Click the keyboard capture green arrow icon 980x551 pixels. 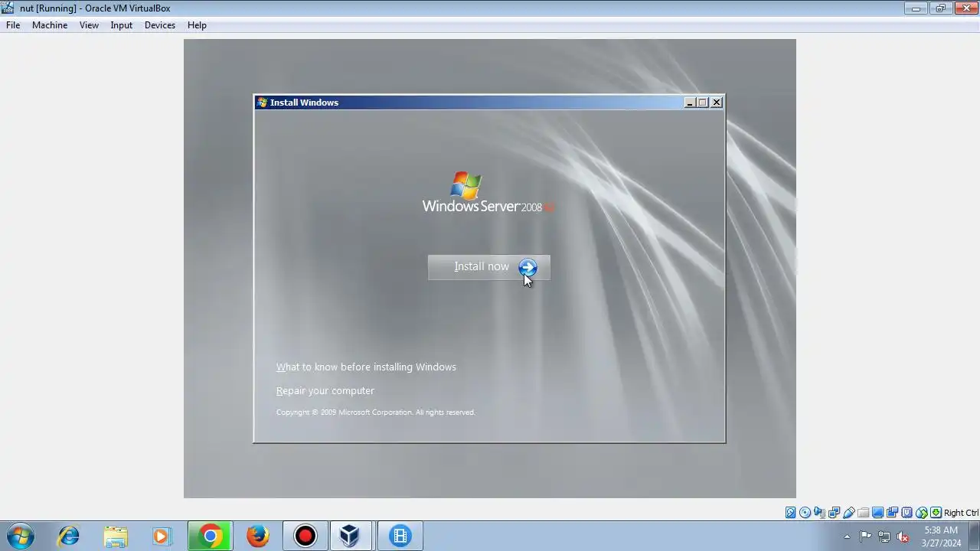point(936,513)
